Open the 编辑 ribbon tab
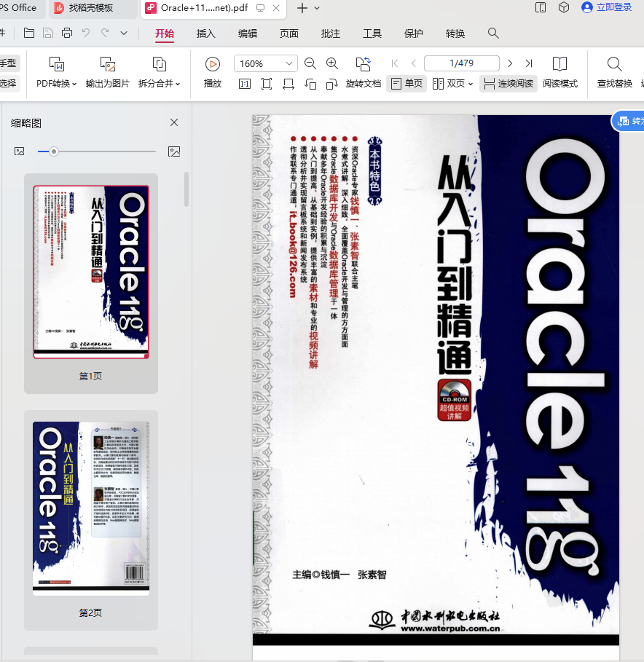This screenshot has width=644, height=662. pyautogui.click(x=248, y=34)
